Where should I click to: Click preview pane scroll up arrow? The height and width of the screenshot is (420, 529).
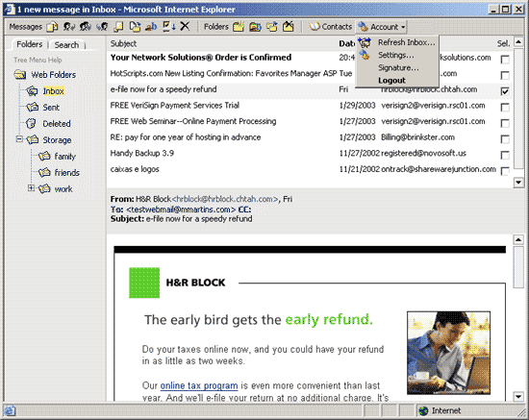[518, 239]
